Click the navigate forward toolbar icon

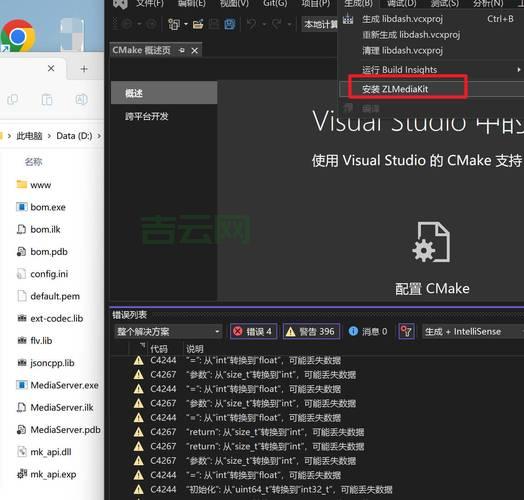[x=151, y=24]
